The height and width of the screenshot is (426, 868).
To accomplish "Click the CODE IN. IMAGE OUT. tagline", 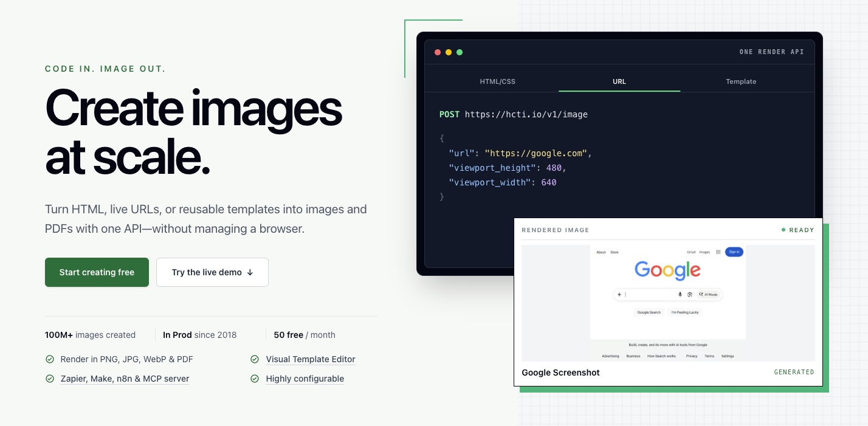I will click(x=105, y=69).
